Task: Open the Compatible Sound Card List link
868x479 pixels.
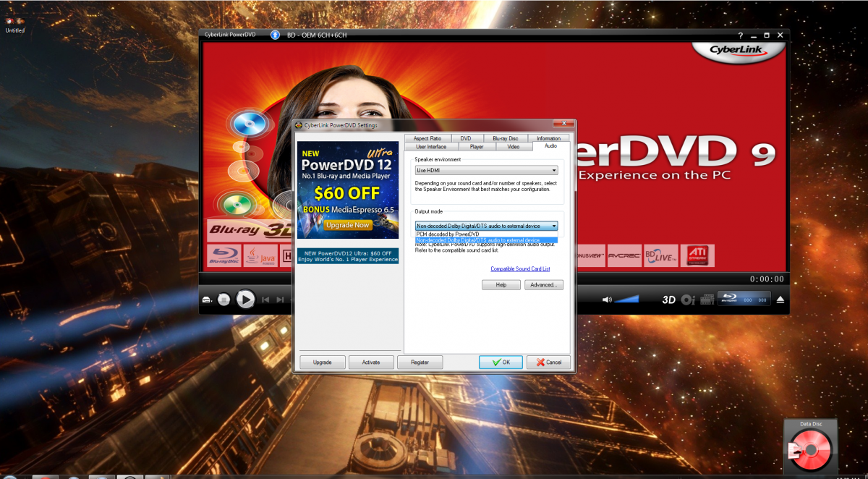Action: (520, 268)
